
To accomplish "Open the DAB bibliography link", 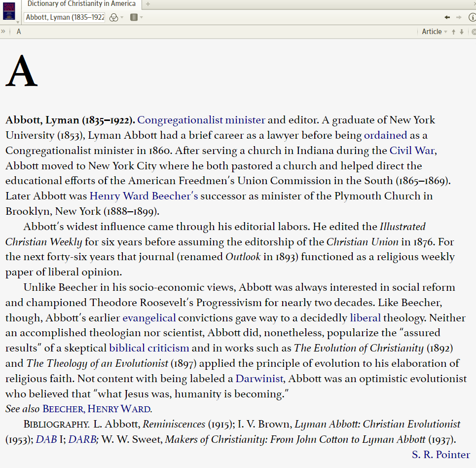I will pos(46,439).
